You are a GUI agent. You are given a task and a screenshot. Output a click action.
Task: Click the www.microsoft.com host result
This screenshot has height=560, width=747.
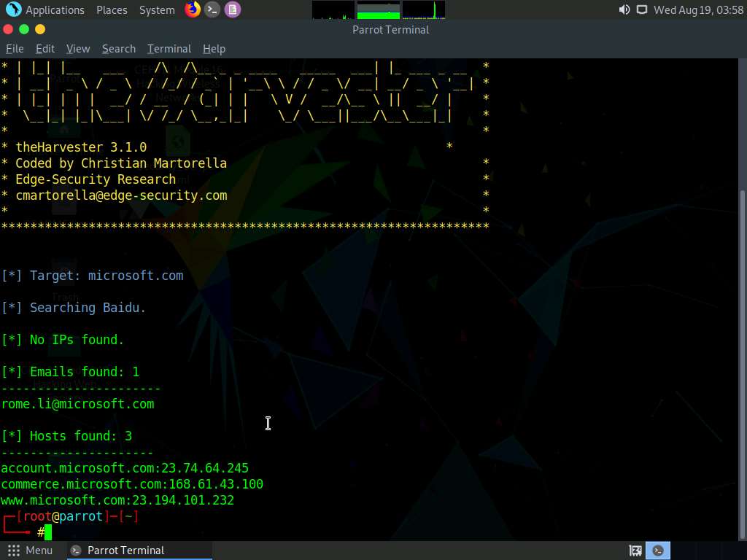(117, 500)
